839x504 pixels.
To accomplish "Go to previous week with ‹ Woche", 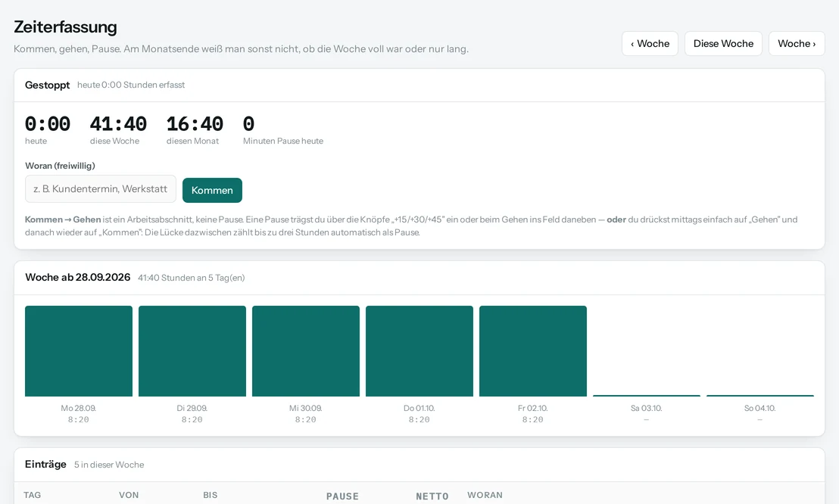I will pyautogui.click(x=650, y=43).
